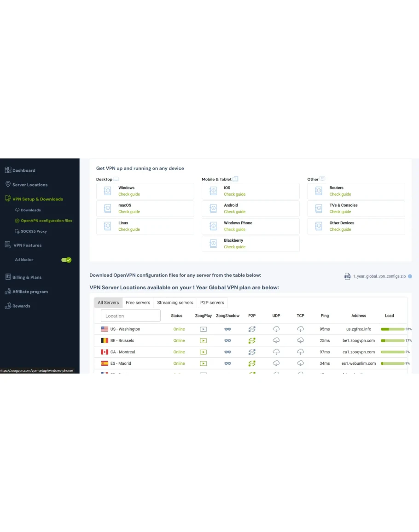Expand the VPN Features section
The image size is (419, 532).
pyautogui.click(x=27, y=246)
